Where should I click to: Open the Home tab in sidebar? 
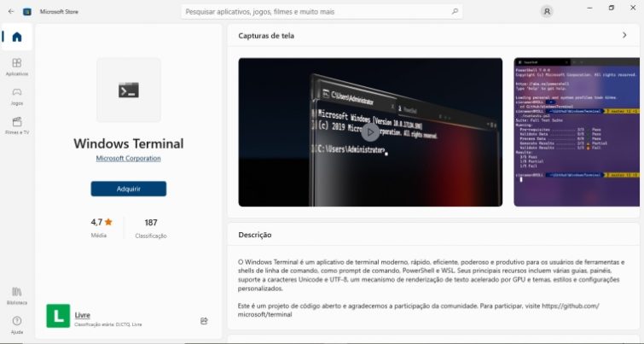point(17,37)
